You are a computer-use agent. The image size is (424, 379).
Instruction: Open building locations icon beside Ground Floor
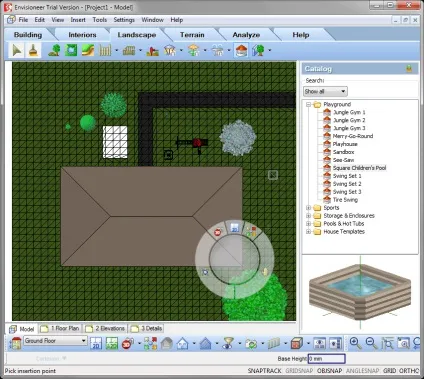click(15, 343)
